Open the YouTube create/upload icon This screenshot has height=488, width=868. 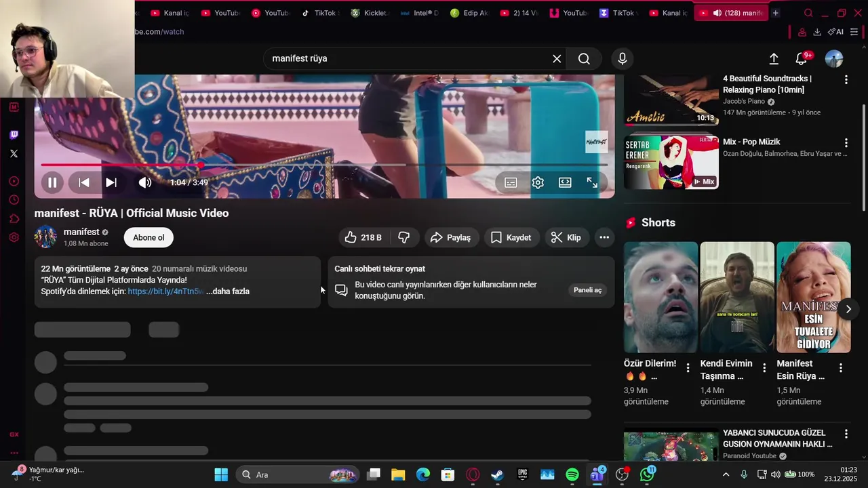(x=774, y=59)
